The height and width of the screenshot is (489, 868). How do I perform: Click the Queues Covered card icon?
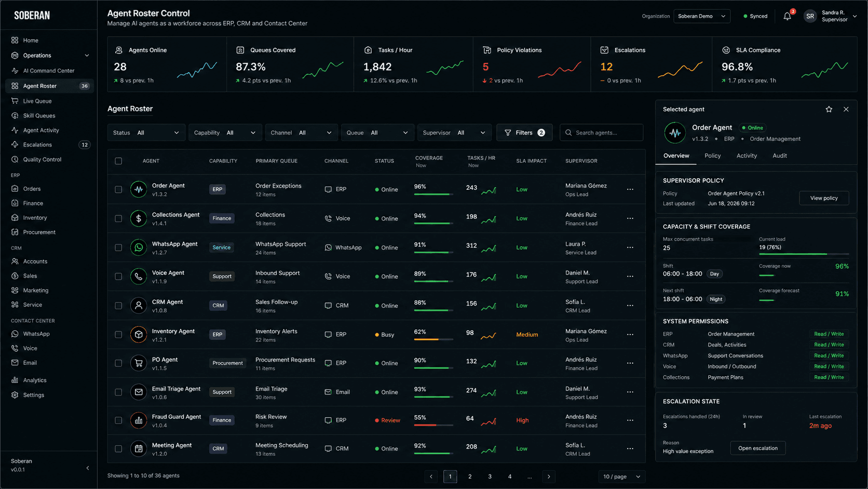[x=240, y=50]
